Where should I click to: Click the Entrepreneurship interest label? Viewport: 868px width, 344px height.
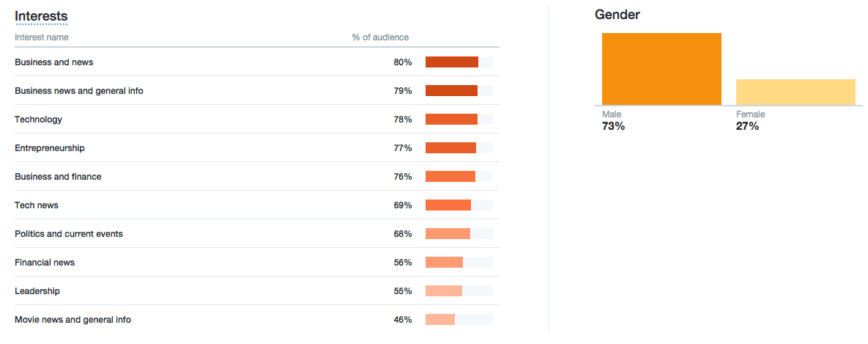click(50, 148)
